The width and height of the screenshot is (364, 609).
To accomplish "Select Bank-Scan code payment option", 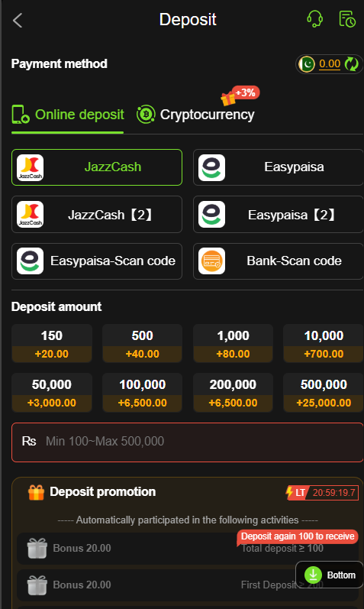I will tap(278, 261).
